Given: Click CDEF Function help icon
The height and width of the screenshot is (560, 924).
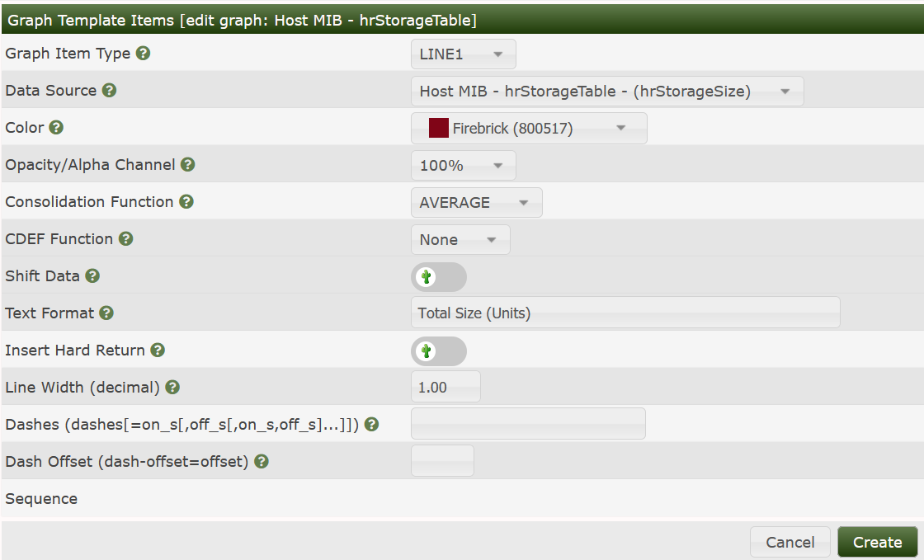Looking at the screenshot, I should click(x=125, y=239).
